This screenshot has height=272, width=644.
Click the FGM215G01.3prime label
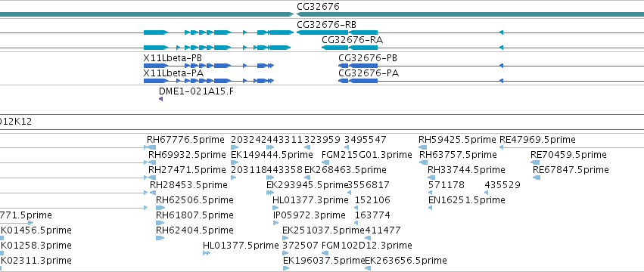point(367,155)
